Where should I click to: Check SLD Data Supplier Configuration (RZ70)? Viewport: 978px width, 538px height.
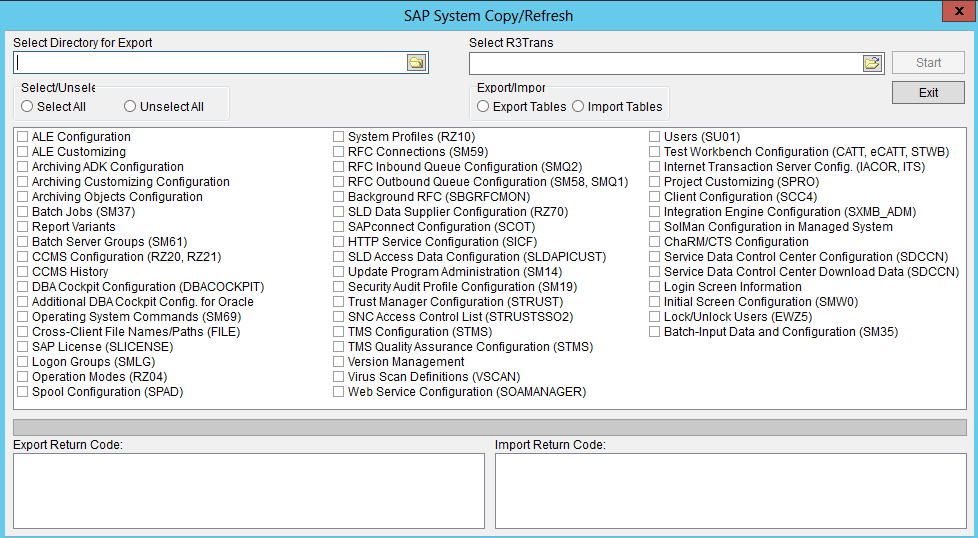pyautogui.click(x=339, y=211)
